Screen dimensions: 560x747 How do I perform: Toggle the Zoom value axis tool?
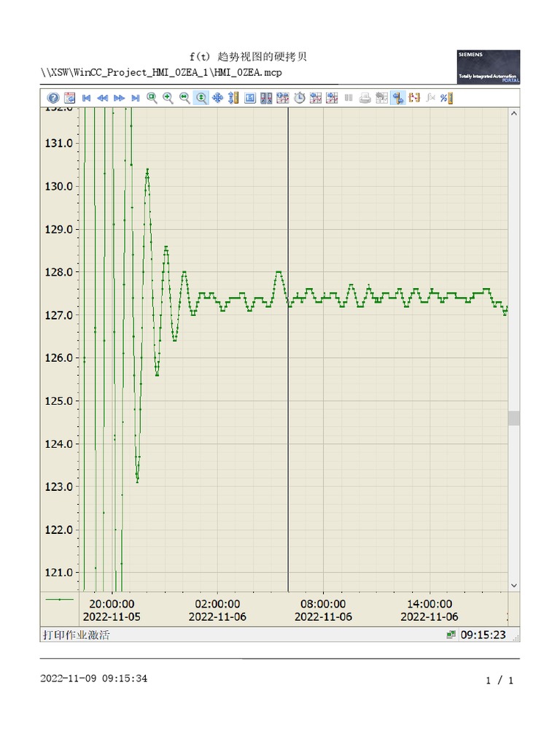click(201, 98)
